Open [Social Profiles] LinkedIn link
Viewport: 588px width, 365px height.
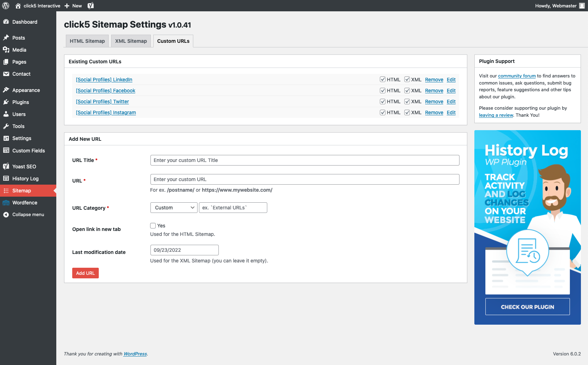104,80
